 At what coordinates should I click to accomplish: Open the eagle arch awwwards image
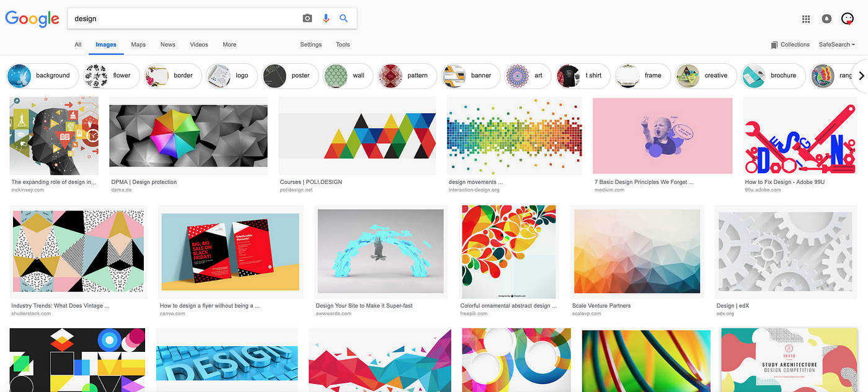coord(381,251)
